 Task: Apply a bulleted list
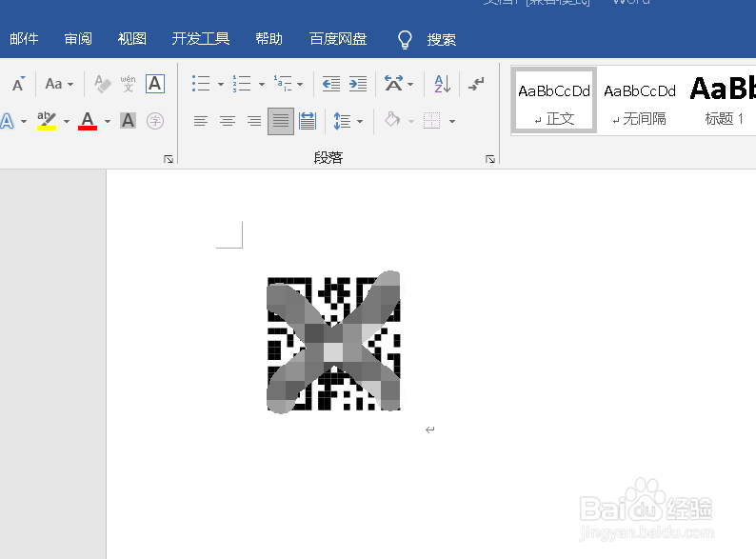(x=201, y=84)
